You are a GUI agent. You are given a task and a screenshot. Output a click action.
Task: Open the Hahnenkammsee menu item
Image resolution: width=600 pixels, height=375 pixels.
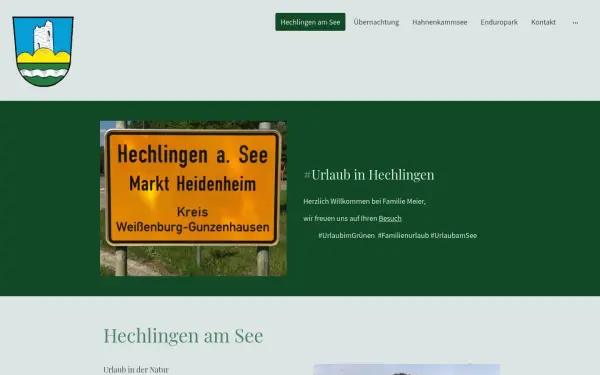[439, 22]
